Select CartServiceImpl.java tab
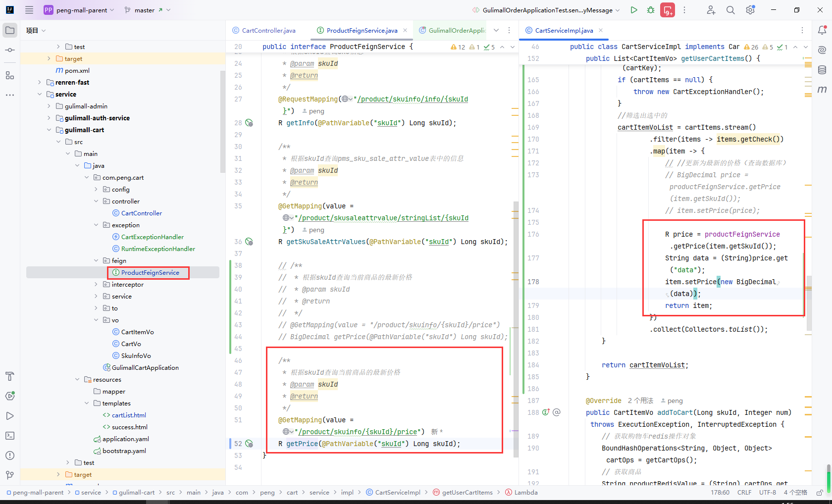The image size is (832, 504). click(559, 30)
